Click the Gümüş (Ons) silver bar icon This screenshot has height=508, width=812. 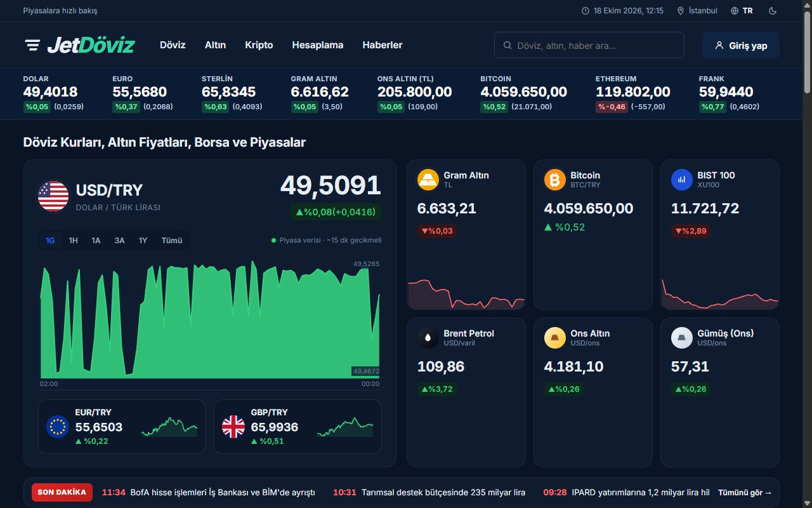pos(682,338)
